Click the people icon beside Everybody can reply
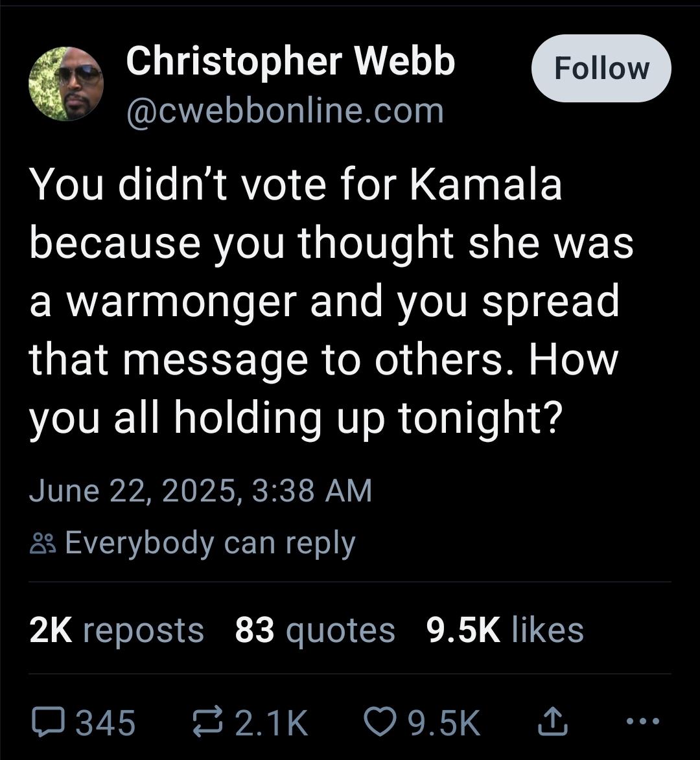700x760 pixels. click(x=41, y=543)
